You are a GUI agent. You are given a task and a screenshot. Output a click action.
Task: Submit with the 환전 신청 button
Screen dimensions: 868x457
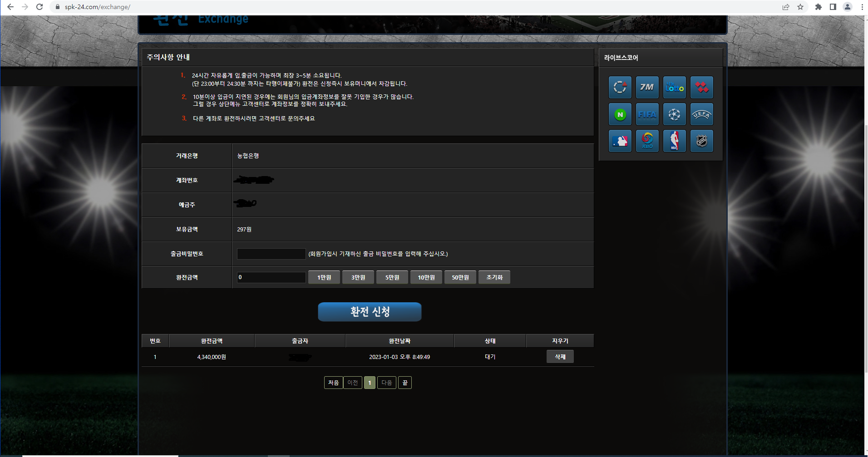pos(370,312)
